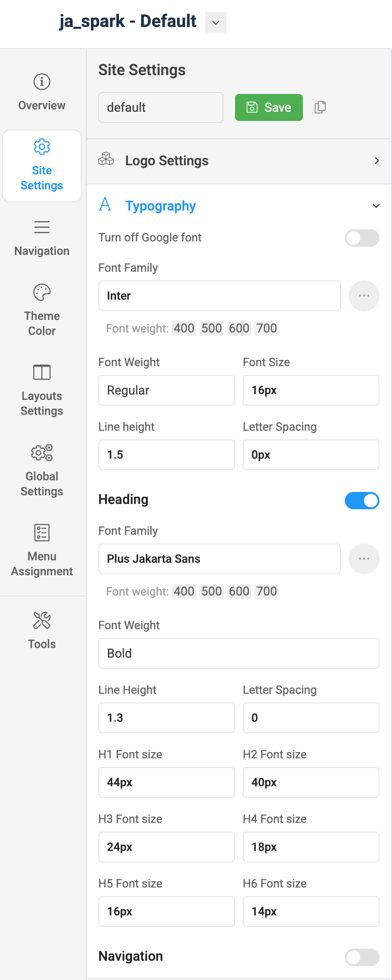Collapse the Typography section
392x980 pixels.
[376, 206]
